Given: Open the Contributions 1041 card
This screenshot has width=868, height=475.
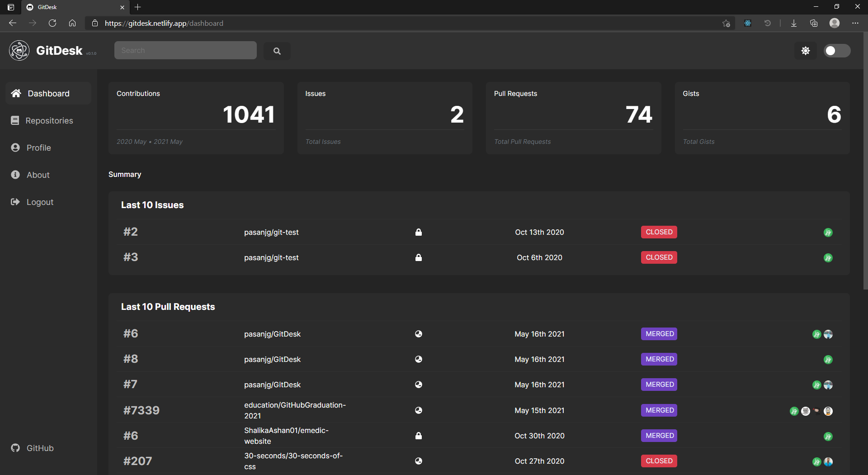Looking at the screenshot, I should tap(196, 118).
